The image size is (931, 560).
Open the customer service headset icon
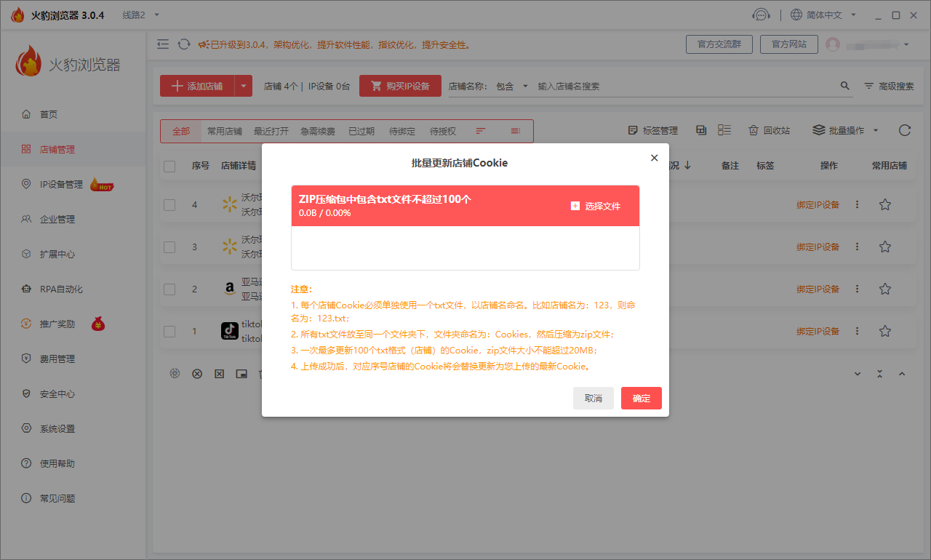tap(761, 15)
